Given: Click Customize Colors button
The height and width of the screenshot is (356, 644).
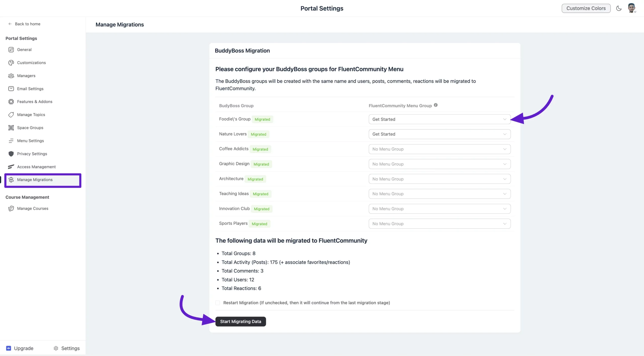Looking at the screenshot, I should click(586, 8).
